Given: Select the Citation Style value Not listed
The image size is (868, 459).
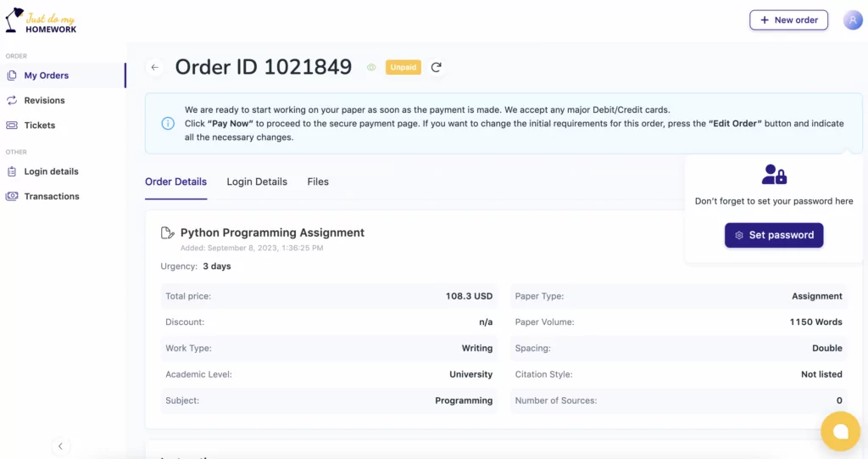Looking at the screenshot, I should 821,374.
